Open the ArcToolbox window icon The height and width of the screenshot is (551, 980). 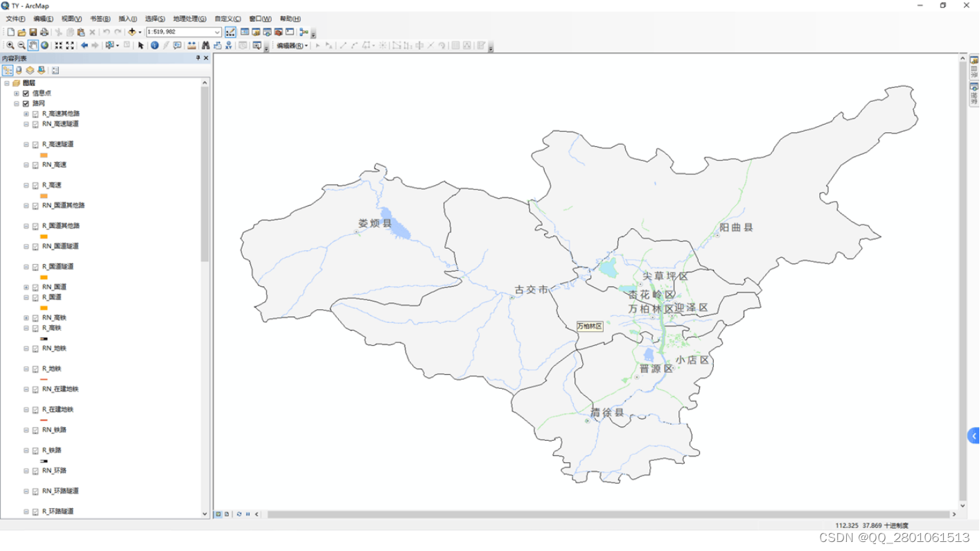279,32
